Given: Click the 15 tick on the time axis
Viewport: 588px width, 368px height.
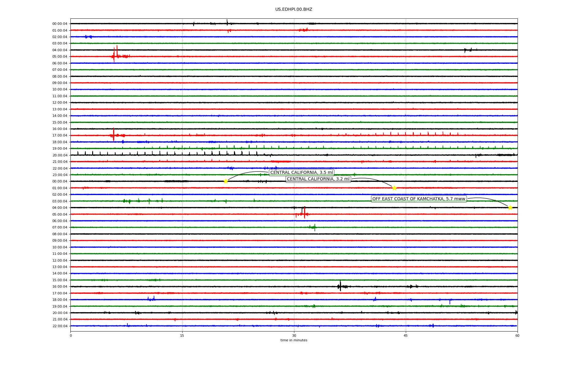Looking at the screenshot, I should (x=182, y=335).
